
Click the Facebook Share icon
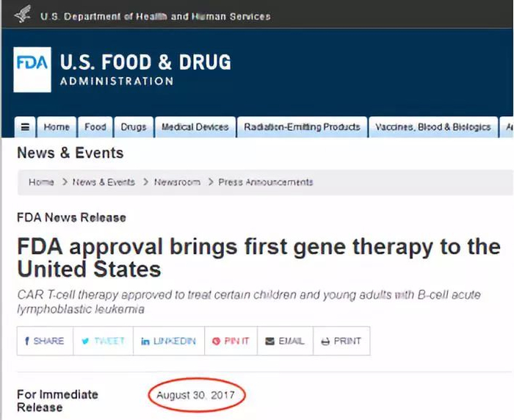pos(27,341)
